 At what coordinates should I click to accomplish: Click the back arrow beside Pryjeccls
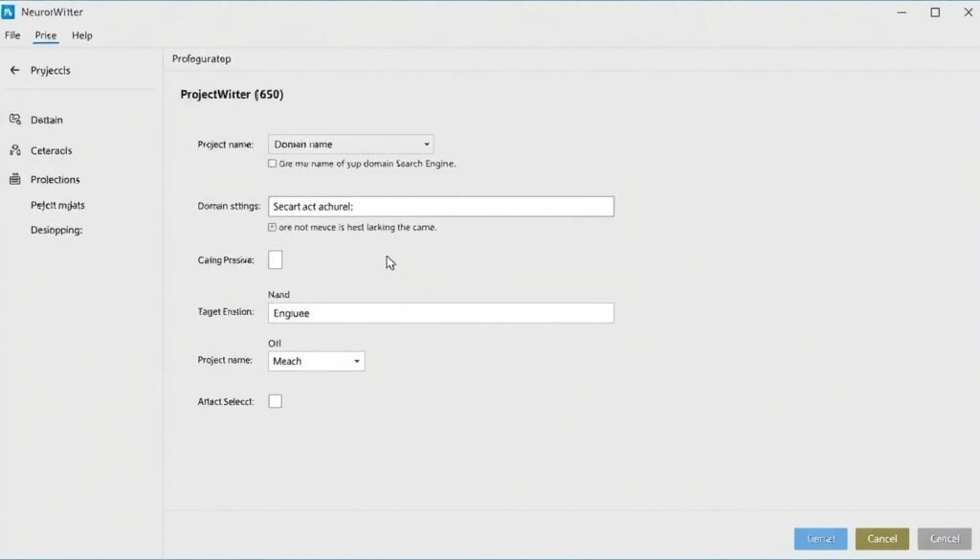click(x=13, y=69)
